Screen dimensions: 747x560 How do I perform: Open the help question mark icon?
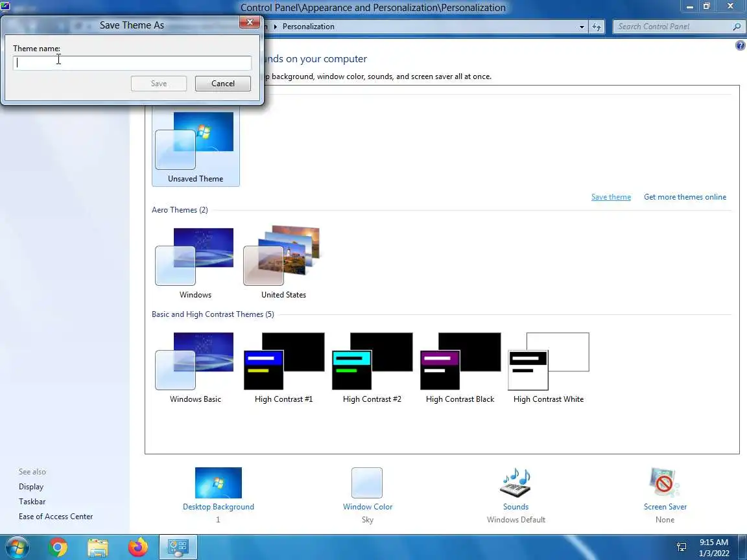click(740, 45)
